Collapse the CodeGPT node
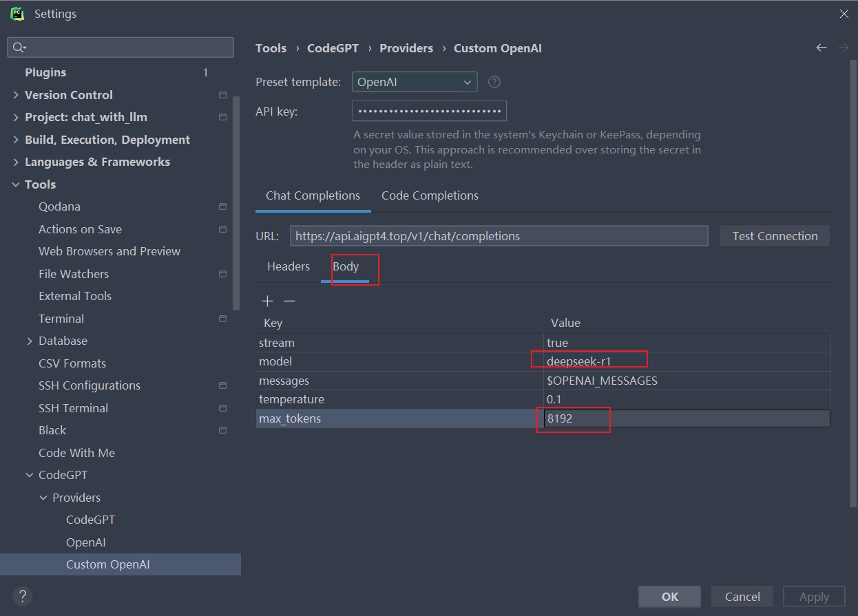The image size is (858, 616). (30, 475)
